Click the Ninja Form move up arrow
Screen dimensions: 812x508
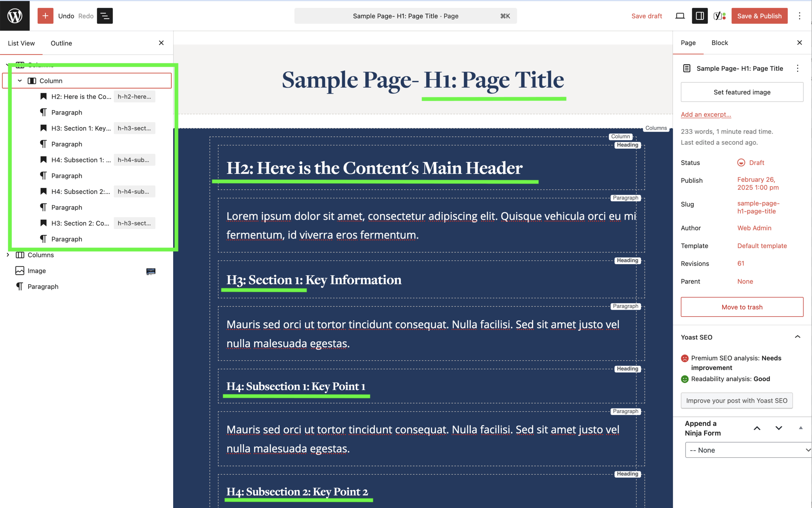click(x=757, y=428)
